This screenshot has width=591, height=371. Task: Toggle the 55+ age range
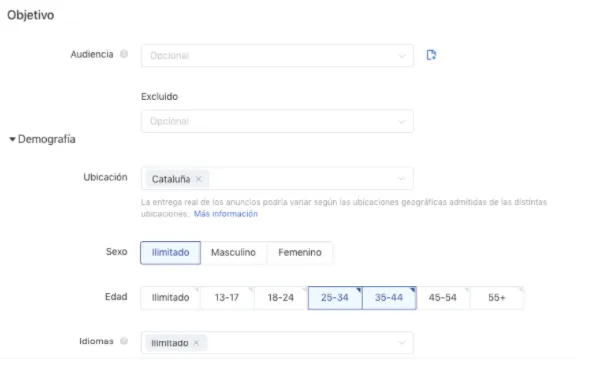pos(497,298)
